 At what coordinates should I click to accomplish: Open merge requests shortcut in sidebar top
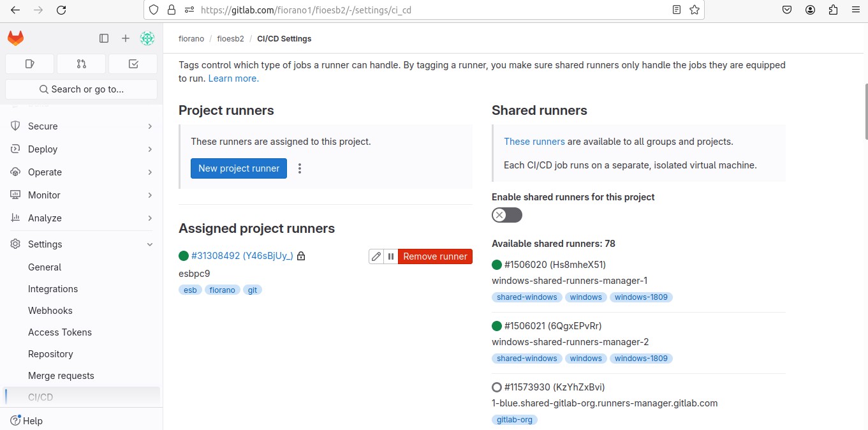click(x=81, y=64)
